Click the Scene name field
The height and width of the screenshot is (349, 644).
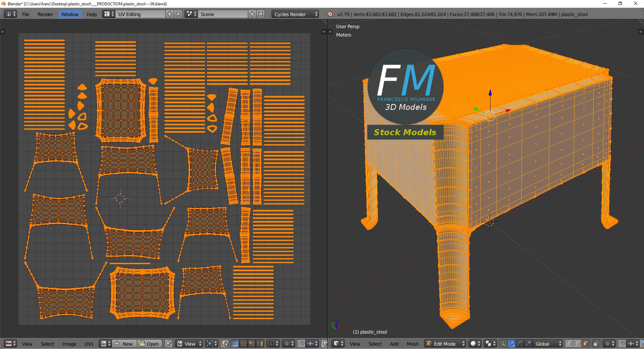click(223, 14)
